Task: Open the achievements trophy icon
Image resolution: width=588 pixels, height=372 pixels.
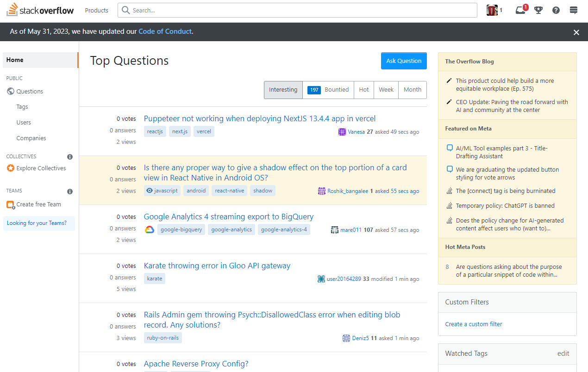Action: [538, 10]
